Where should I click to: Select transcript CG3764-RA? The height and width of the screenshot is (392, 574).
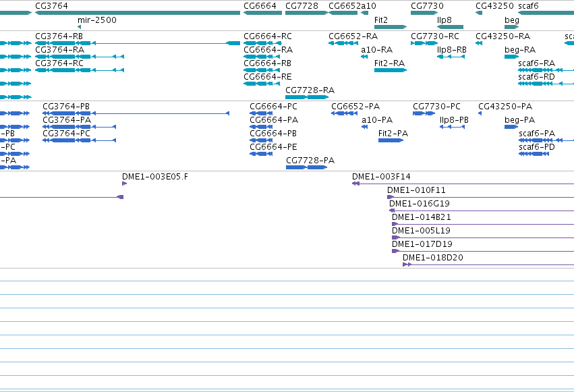pyautogui.click(x=80, y=57)
